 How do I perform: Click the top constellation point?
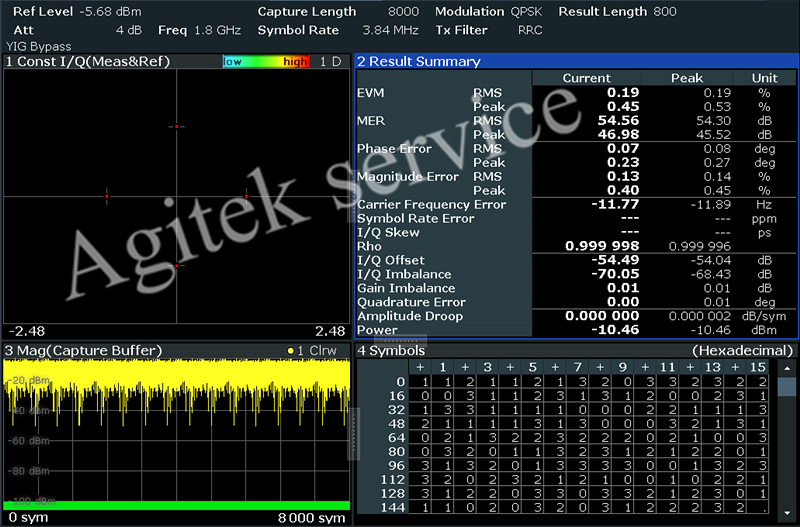[177, 126]
